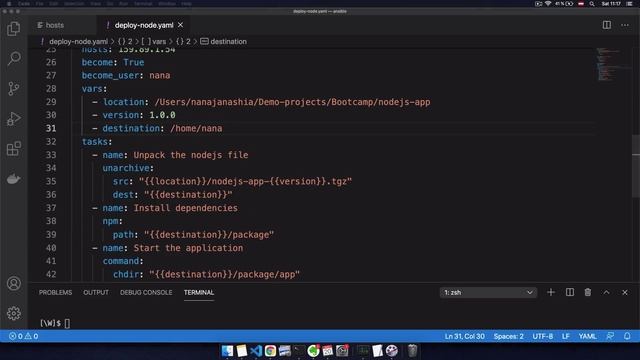
Task: Split the terminal pane
Action: [x=569, y=292]
